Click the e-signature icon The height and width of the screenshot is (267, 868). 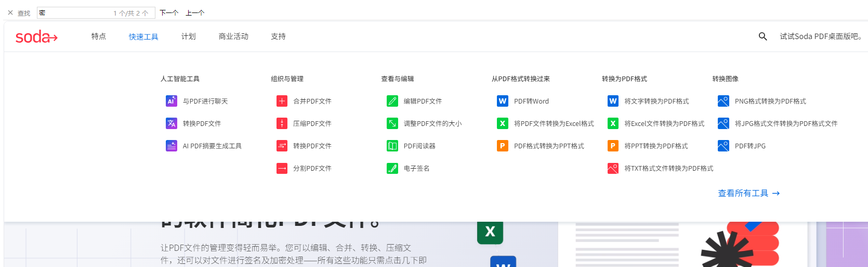click(392, 168)
